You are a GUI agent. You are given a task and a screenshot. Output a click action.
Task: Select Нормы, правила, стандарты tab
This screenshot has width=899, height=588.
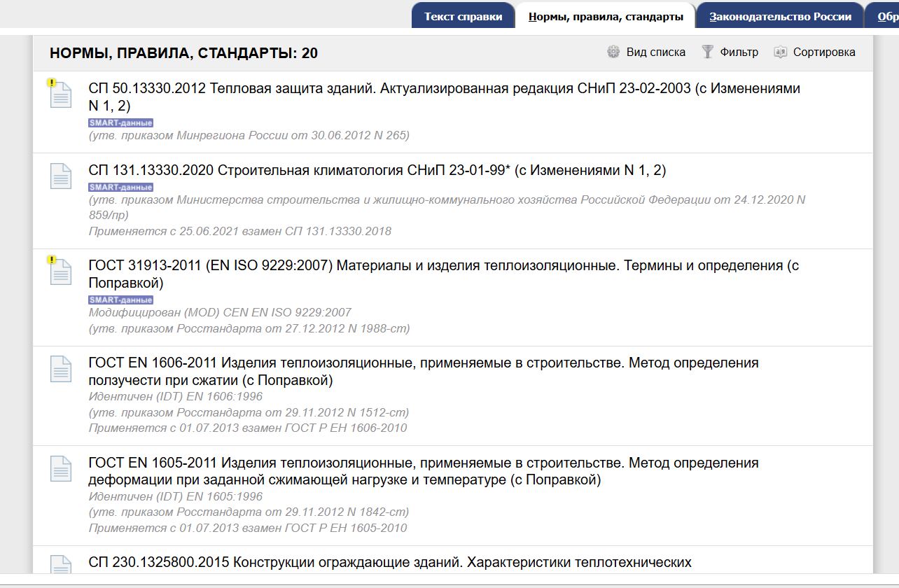pyautogui.click(x=606, y=16)
